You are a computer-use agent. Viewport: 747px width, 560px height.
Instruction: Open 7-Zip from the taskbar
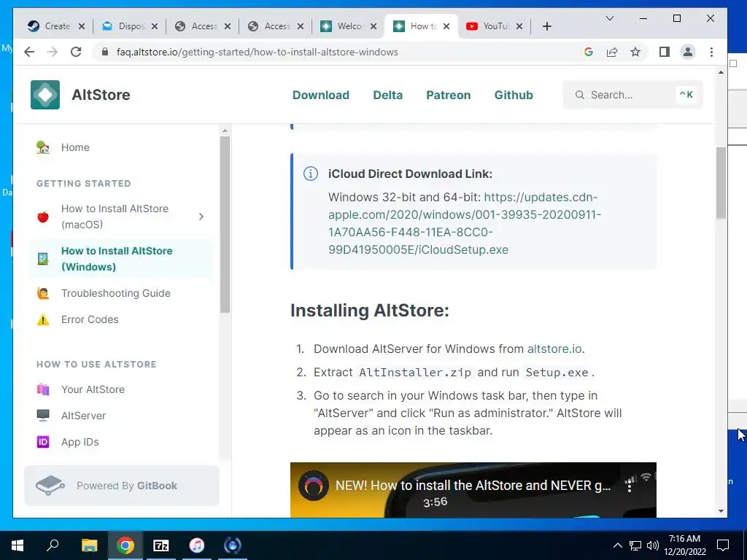point(161,545)
